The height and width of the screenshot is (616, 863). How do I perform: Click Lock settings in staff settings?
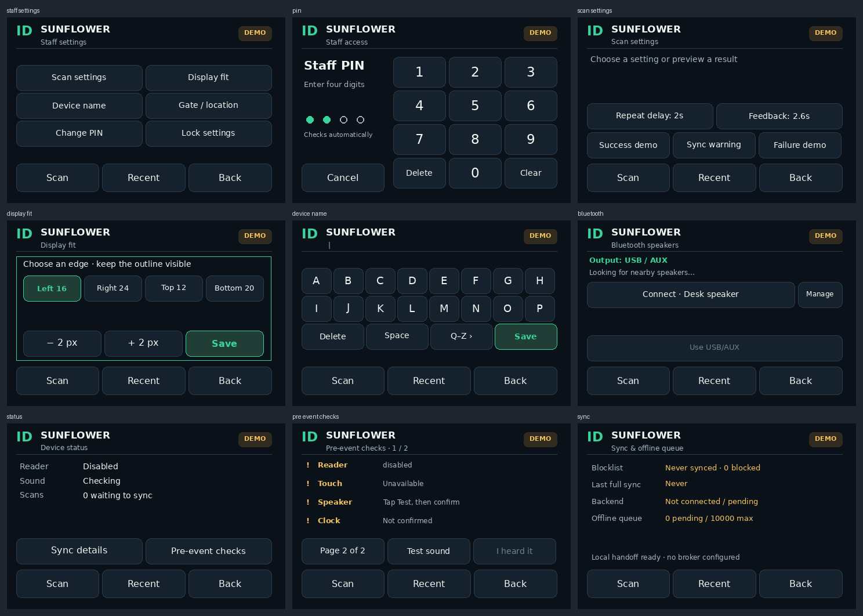(208, 133)
